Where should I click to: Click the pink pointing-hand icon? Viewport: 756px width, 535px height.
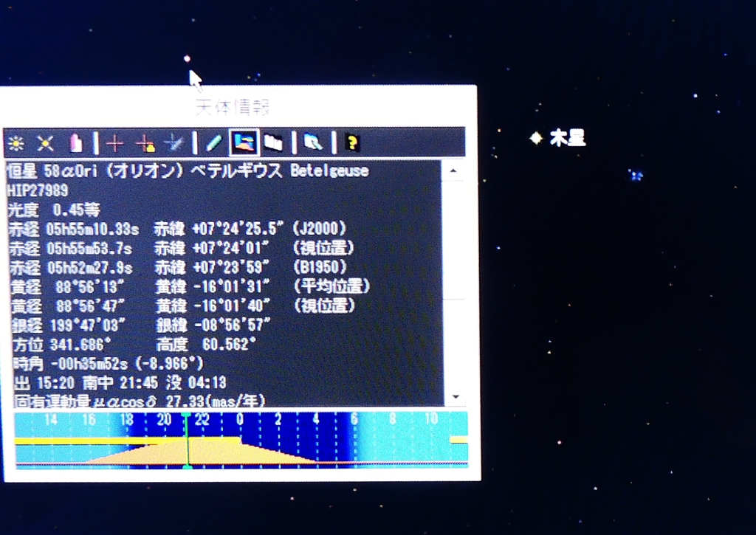[x=76, y=143]
